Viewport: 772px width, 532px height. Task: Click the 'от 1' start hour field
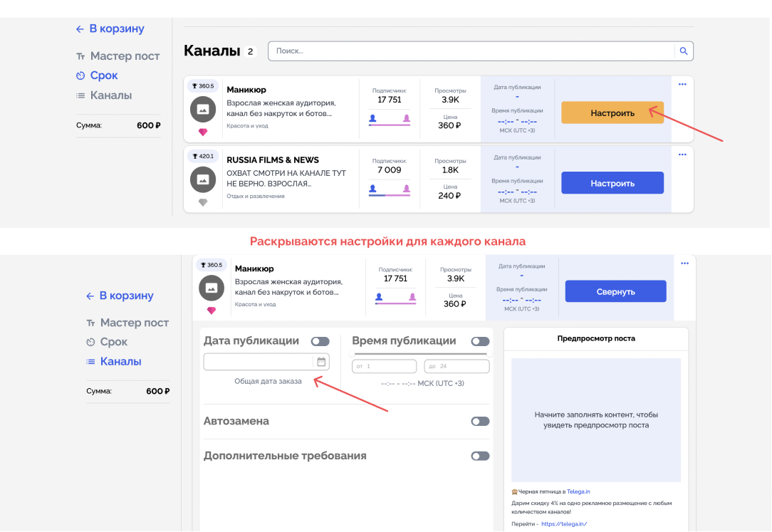point(384,366)
